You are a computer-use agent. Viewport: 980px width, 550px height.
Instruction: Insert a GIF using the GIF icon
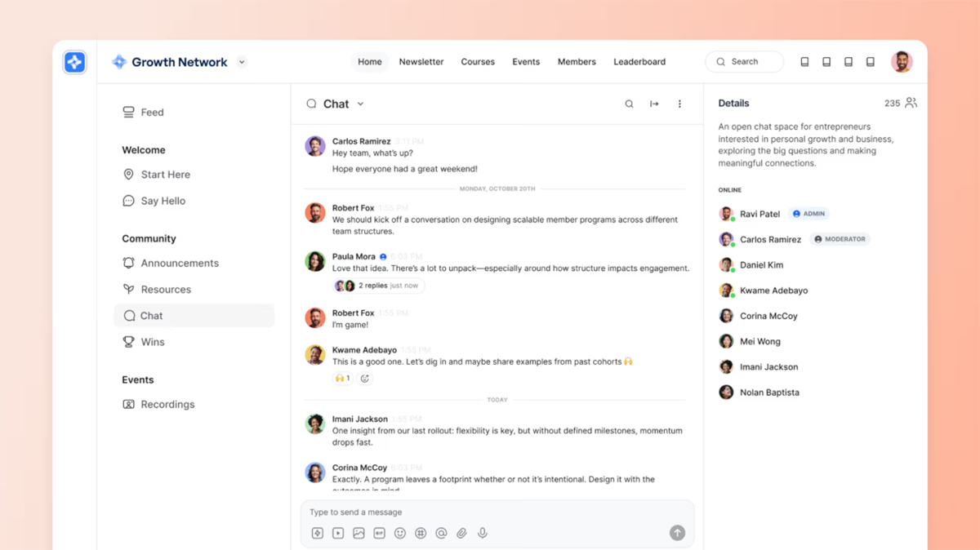pyautogui.click(x=379, y=533)
